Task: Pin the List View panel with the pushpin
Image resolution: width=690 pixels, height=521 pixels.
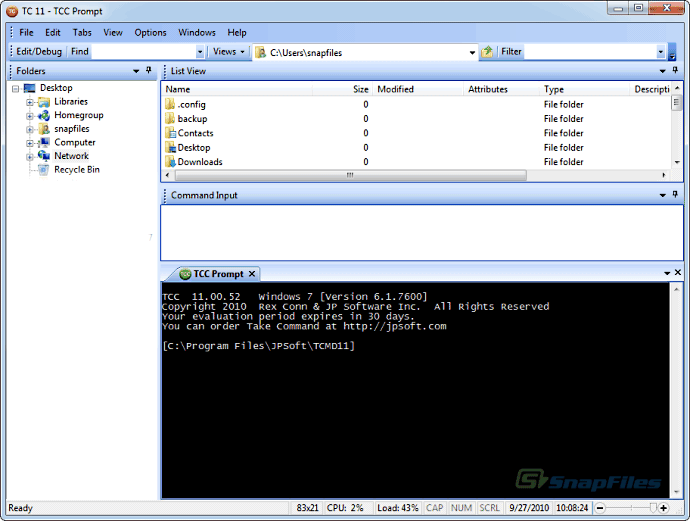Action: point(675,70)
